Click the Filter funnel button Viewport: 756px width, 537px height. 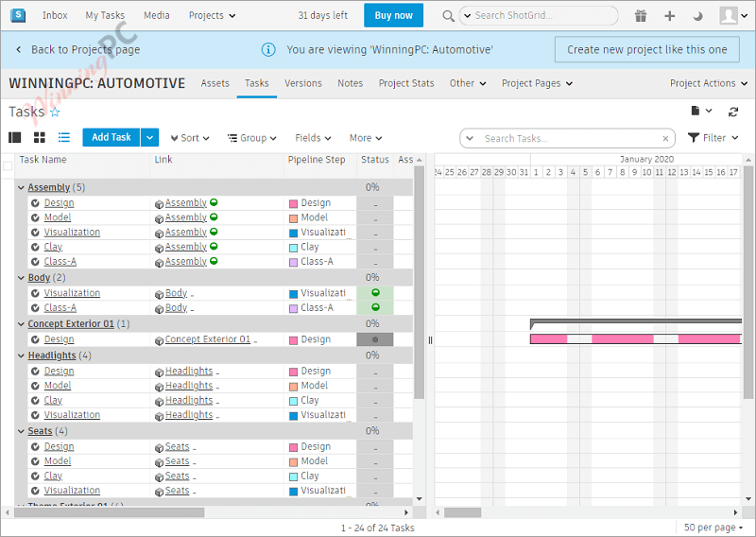point(713,138)
